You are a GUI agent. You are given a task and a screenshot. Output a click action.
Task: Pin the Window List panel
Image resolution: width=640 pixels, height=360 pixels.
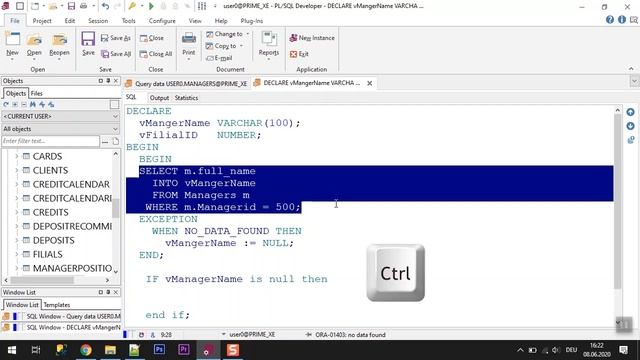point(108,292)
